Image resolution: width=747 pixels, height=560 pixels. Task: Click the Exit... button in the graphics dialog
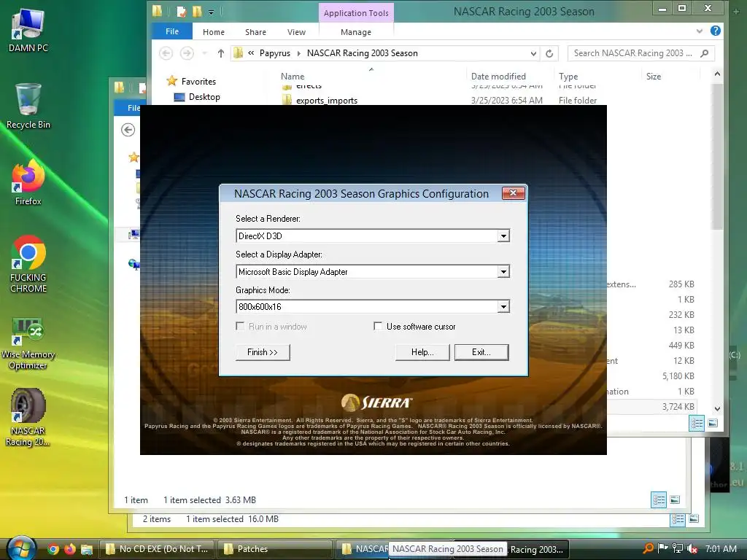(x=481, y=352)
